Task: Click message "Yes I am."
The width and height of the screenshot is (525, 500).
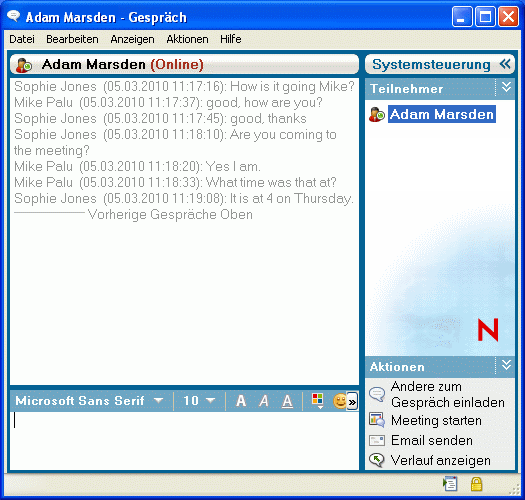Action: coord(233,166)
